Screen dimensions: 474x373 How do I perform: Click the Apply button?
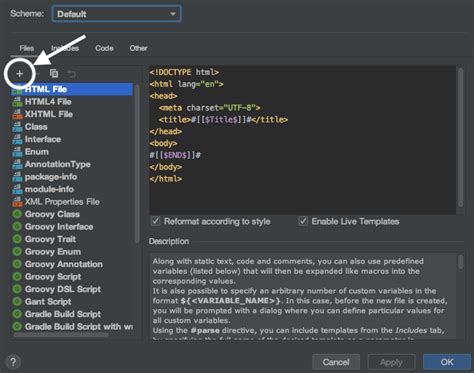point(391,362)
